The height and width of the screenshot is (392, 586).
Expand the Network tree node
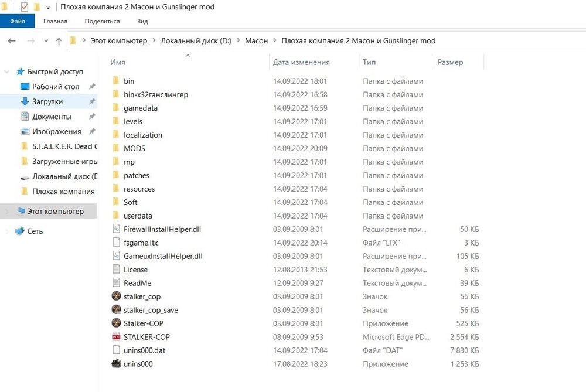point(6,231)
